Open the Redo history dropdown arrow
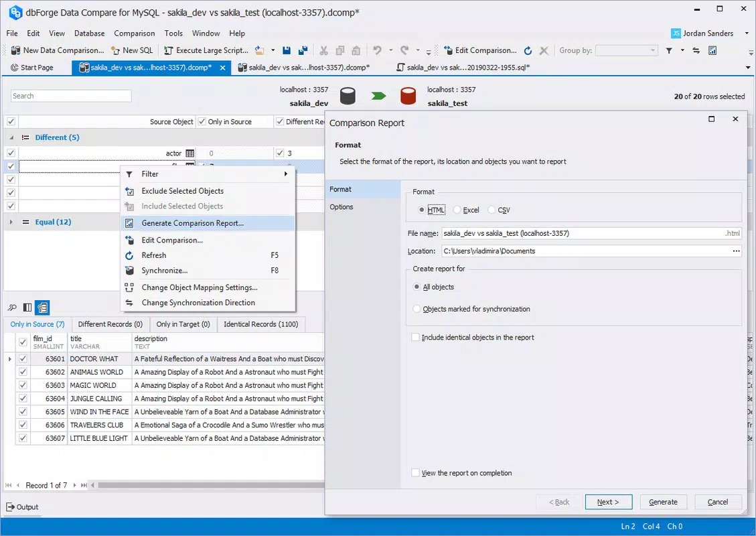 (x=418, y=50)
